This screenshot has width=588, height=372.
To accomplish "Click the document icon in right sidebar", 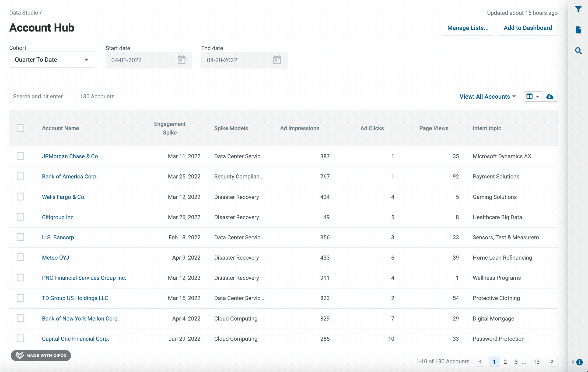I will click(x=578, y=30).
